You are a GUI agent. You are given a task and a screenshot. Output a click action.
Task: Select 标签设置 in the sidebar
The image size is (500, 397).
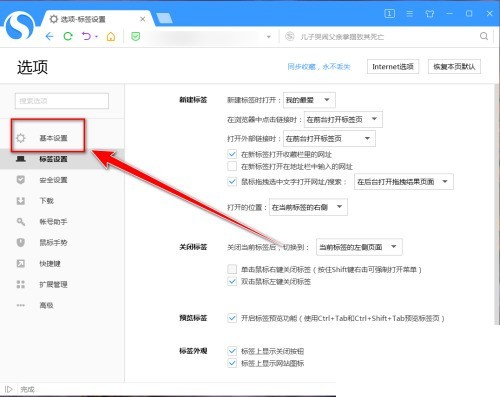coord(53,159)
